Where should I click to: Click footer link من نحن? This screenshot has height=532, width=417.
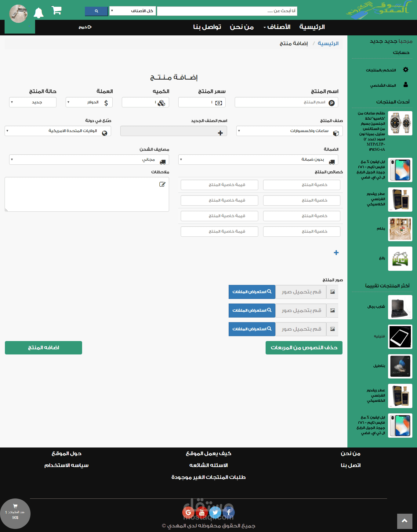(x=351, y=454)
